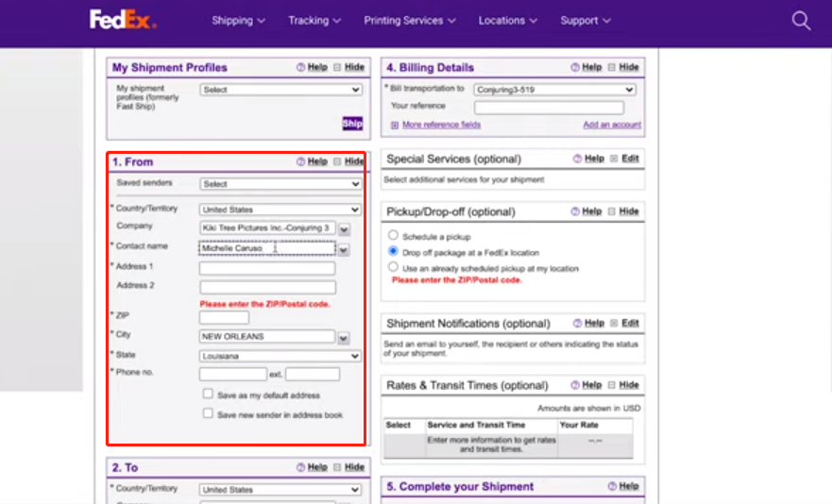Enable Save as my default address
The width and height of the screenshot is (832, 504).
pyautogui.click(x=208, y=395)
